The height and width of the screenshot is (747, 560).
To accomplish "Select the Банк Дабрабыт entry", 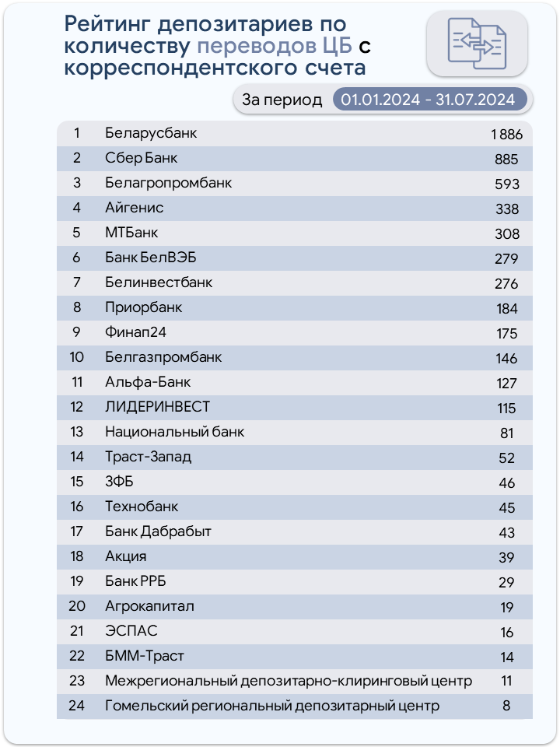I will (x=158, y=531).
